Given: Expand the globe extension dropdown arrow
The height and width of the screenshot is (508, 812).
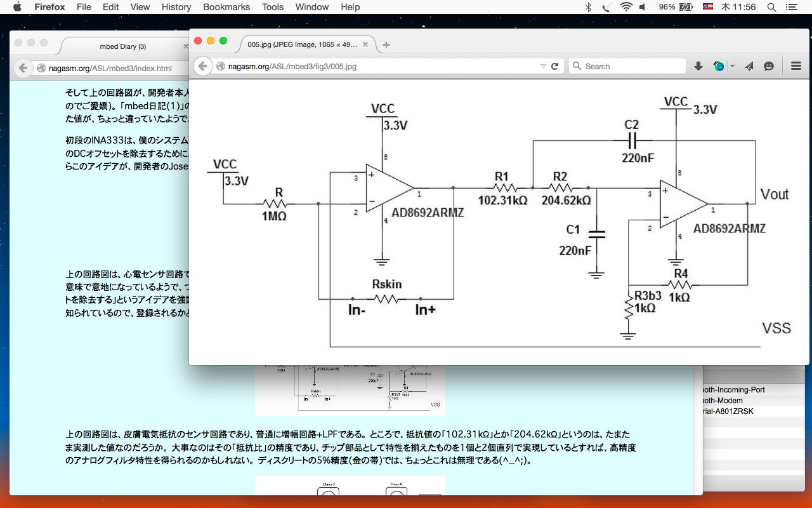Looking at the screenshot, I should point(731,66).
